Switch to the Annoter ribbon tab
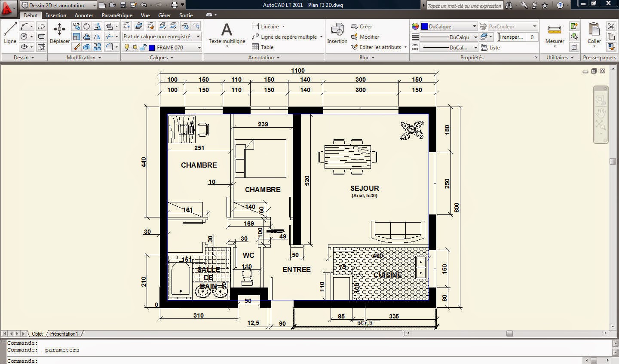 [84, 15]
